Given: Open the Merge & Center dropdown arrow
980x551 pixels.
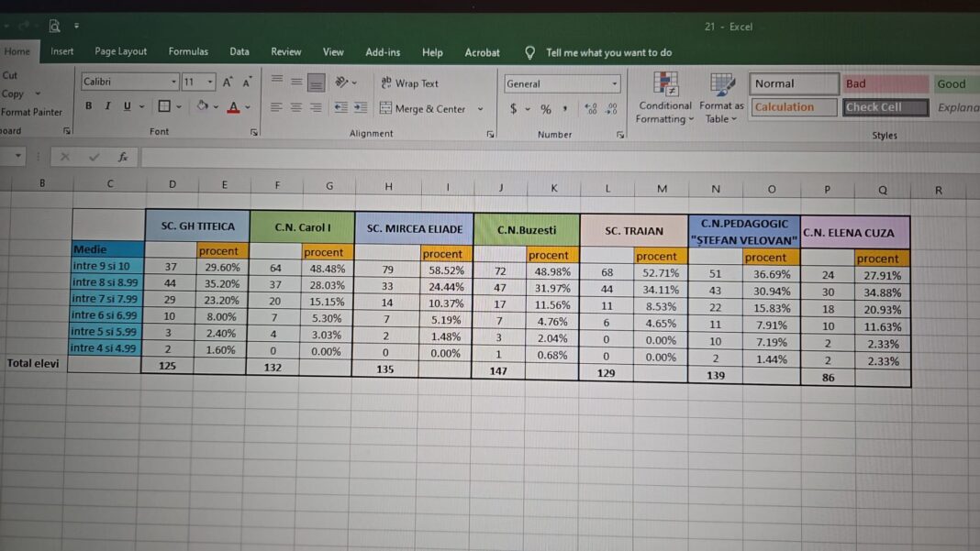Looking at the screenshot, I should tap(480, 109).
